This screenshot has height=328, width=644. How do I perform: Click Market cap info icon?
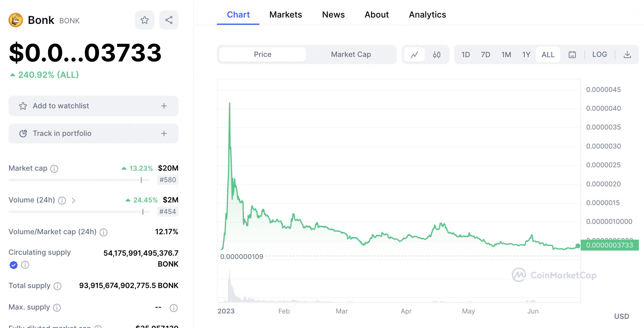(54, 169)
